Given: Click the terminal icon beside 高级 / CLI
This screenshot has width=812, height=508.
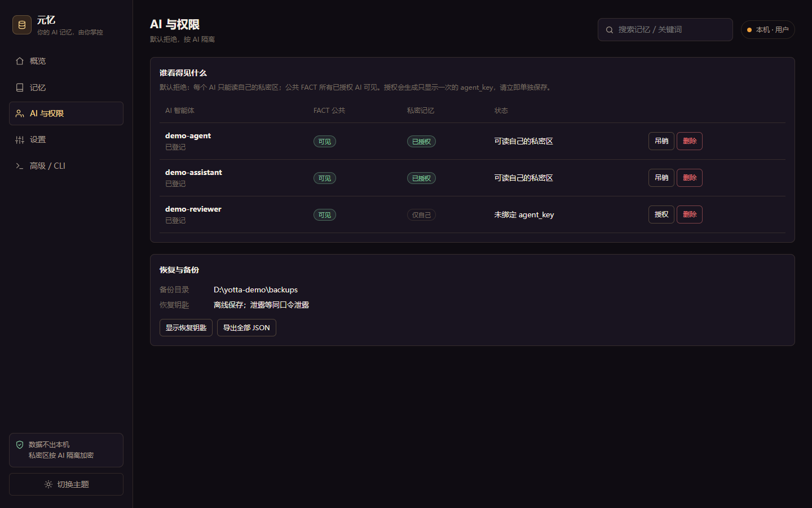Looking at the screenshot, I should 20,166.
